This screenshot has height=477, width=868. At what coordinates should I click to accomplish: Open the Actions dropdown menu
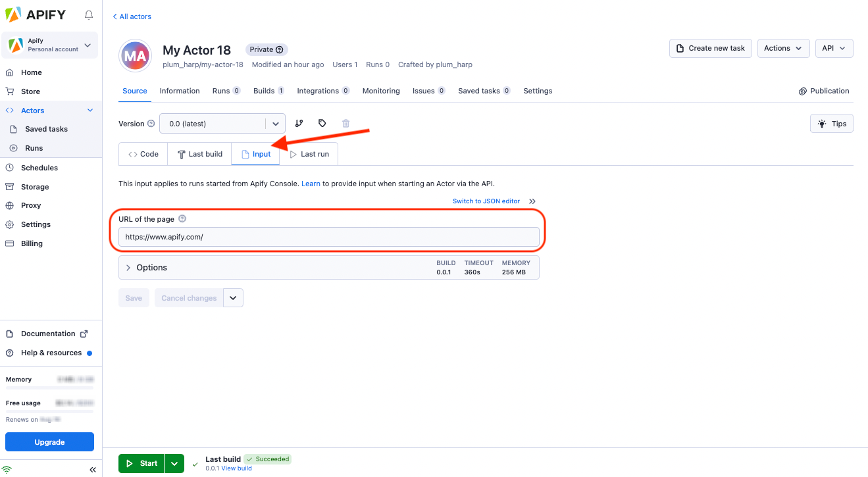click(782, 48)
